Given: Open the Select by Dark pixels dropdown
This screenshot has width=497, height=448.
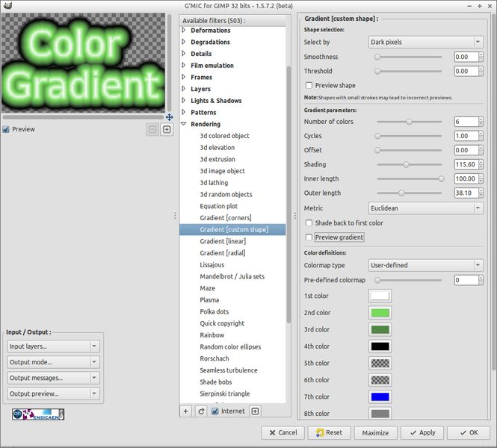Looking at the screenshot, I should (426, 42).
